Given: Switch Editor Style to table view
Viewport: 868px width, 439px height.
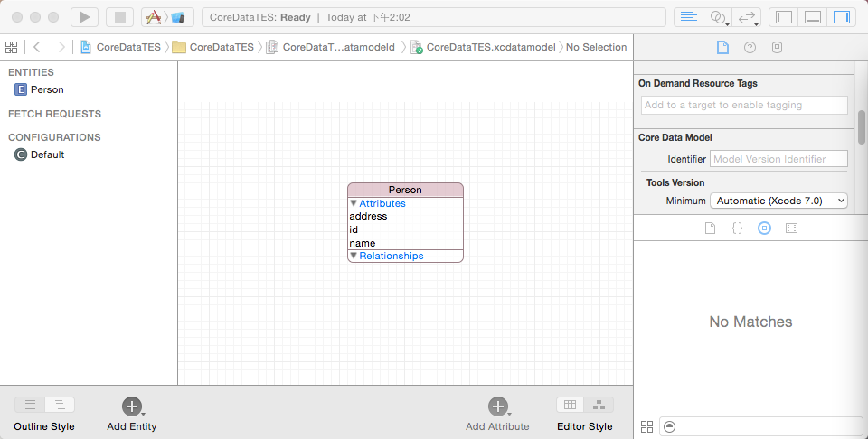Looking at the screenshot, I should click(571, 405).
